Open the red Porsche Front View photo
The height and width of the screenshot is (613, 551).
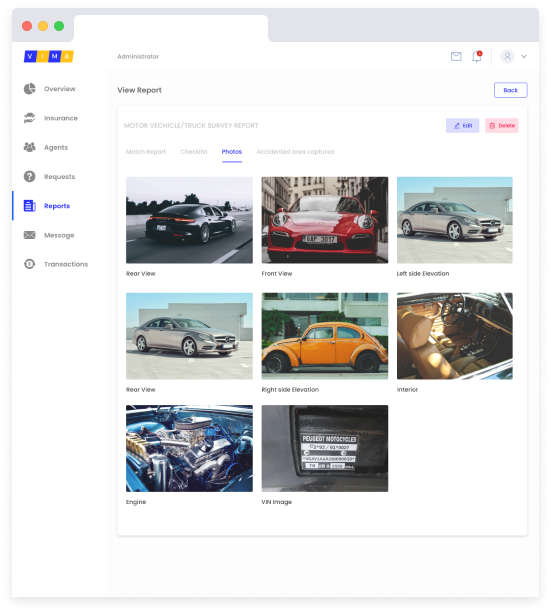(x=325, y=220)
